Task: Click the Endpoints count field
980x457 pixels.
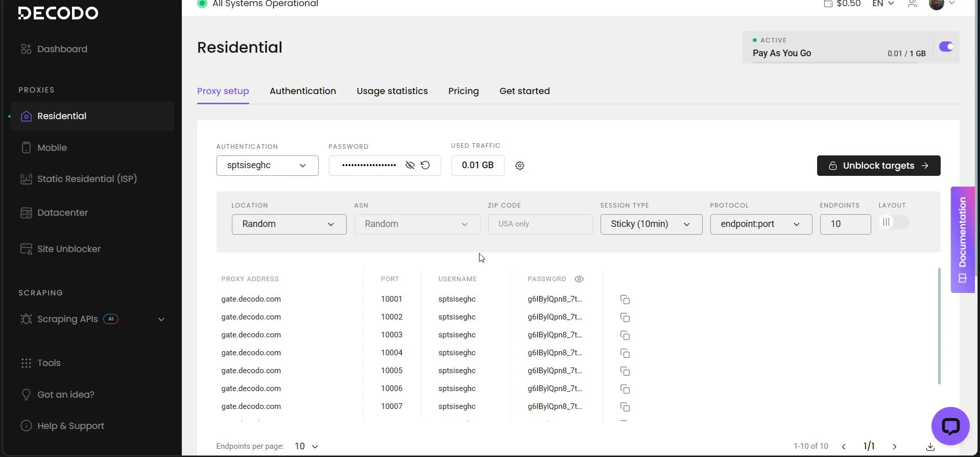Action: 845,224
